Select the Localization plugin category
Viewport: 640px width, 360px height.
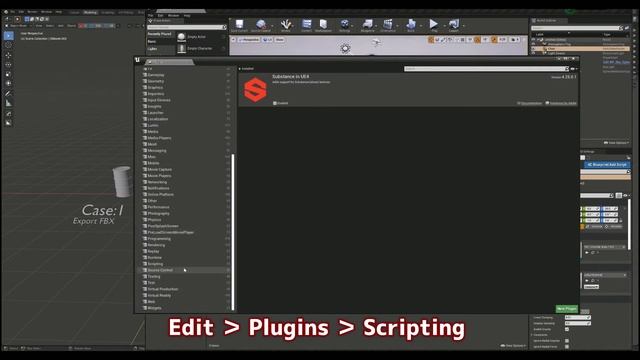click(158, 119)
